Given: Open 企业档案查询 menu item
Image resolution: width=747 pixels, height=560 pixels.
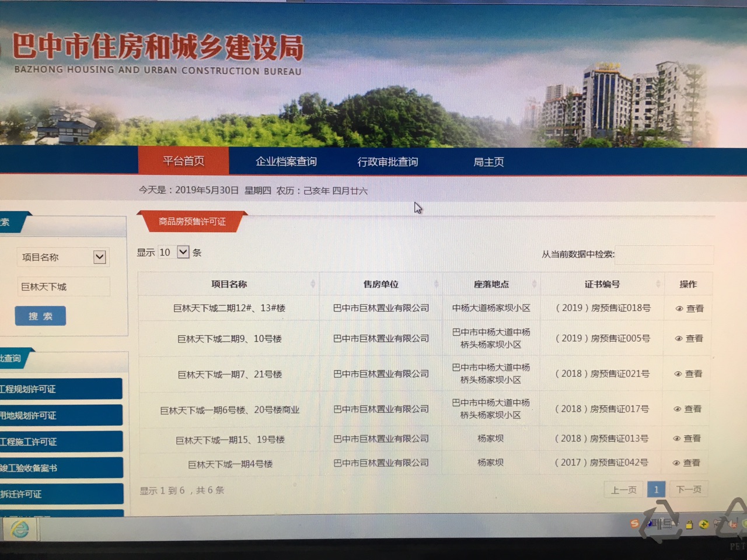Looking at the screenshot, I should pos(286,162).
